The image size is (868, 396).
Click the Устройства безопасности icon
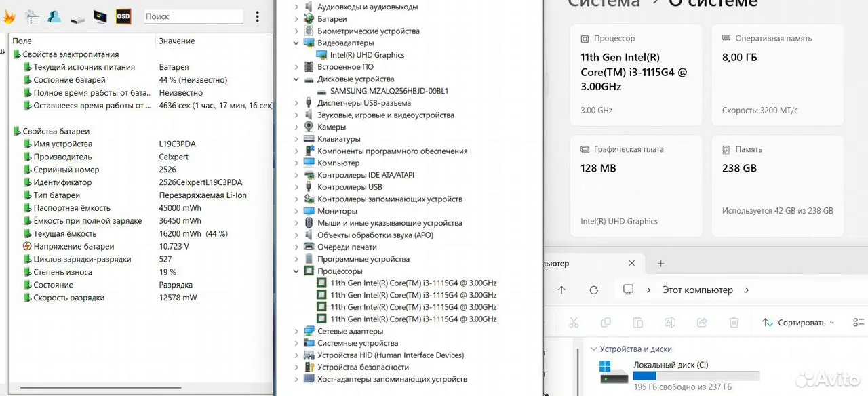click(309, 367)
